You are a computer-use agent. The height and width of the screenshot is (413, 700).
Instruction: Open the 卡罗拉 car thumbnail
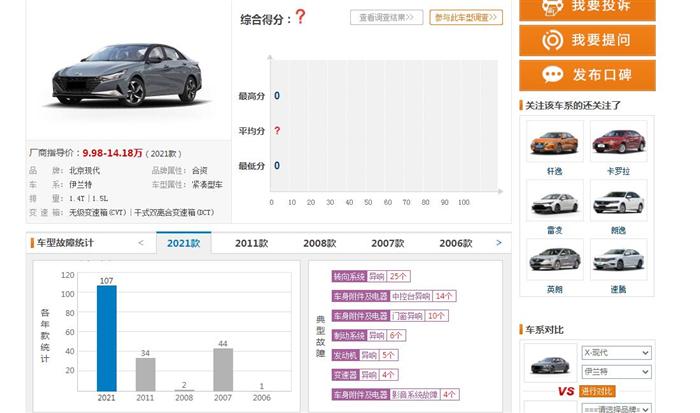click(x=618, y=141)
